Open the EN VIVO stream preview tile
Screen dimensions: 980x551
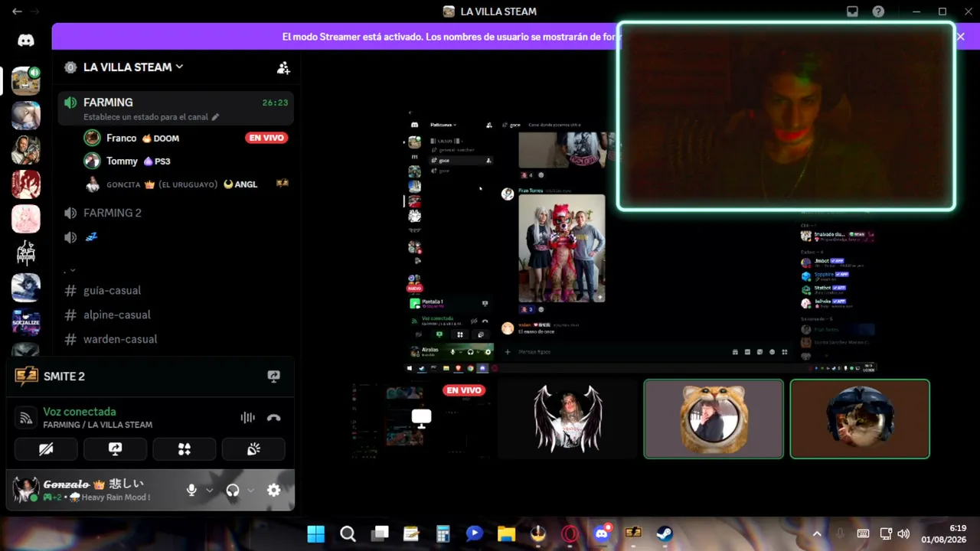point(421,419)
